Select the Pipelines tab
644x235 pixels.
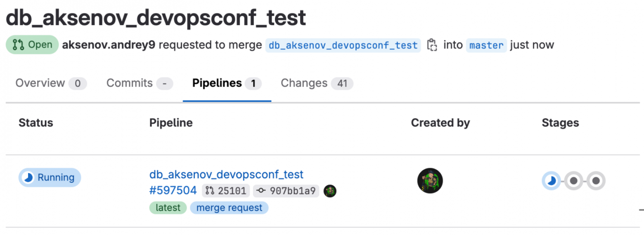[x=227, y=83]
